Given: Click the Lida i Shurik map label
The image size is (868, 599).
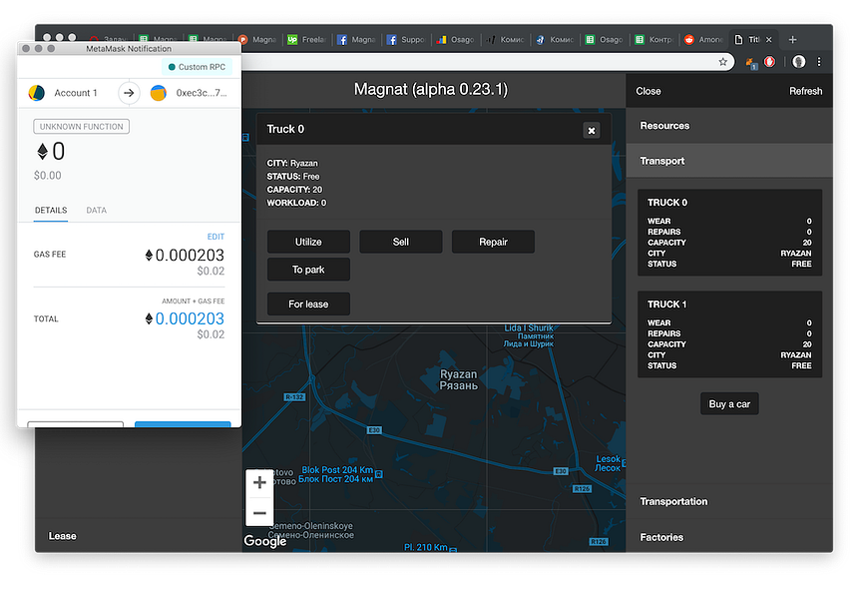Looking at the screenshot, I should pyautogui.click(x=528, y=335).
